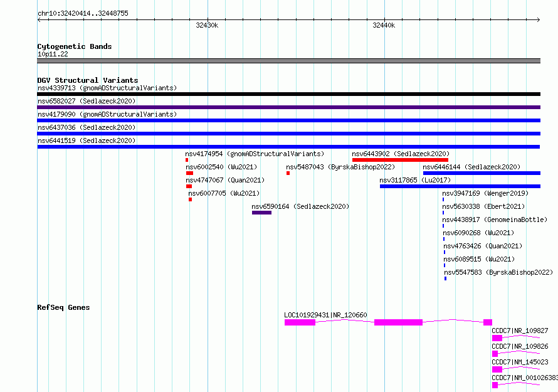This screenshot has height=392, width=558.
Task: Select the CCDC7 NR_109826 exon block
Action: click(495, 354)
